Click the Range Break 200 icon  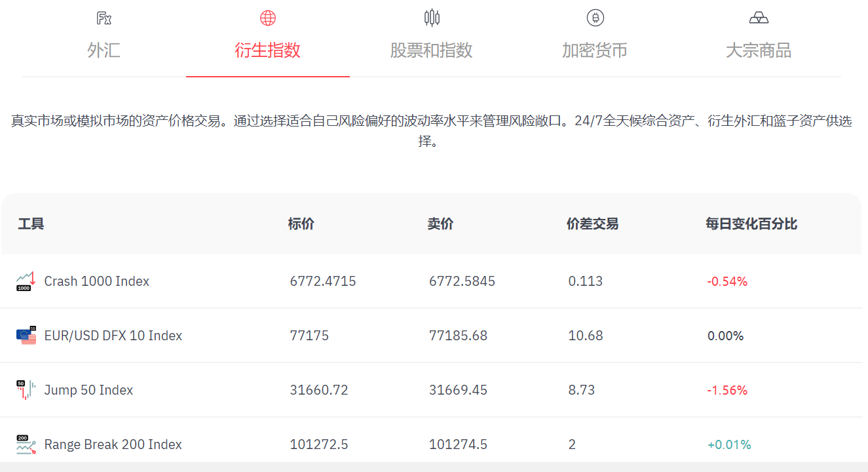pos(25,444)
